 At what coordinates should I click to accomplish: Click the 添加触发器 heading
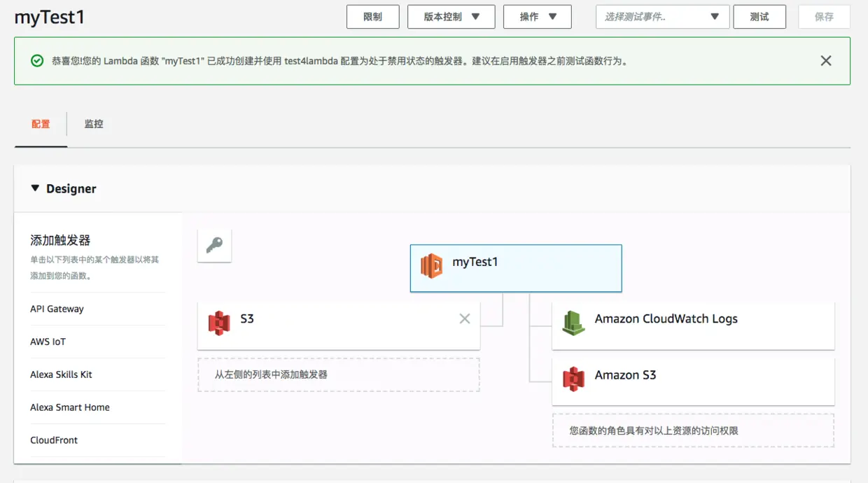pyautogui.click(x=60, y=240)
